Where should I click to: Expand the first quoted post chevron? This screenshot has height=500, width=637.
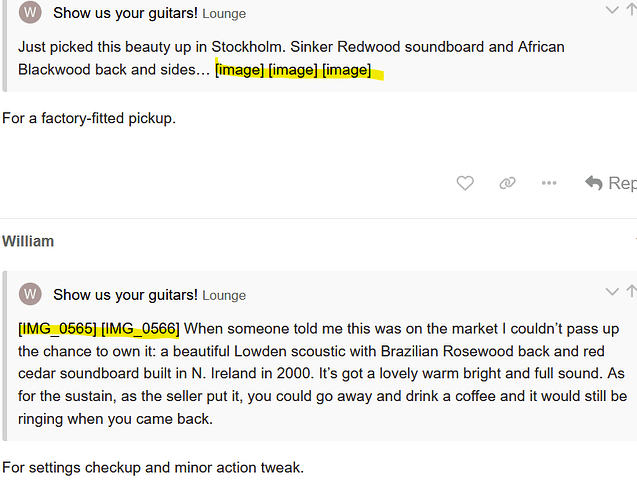pyautogui.click(x=612, y=10)
